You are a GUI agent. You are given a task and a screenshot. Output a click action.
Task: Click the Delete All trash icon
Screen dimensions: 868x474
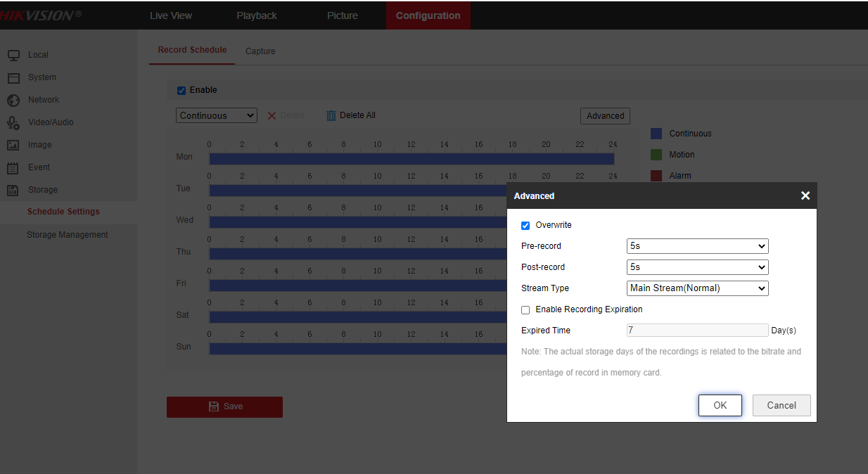point(331,115)
